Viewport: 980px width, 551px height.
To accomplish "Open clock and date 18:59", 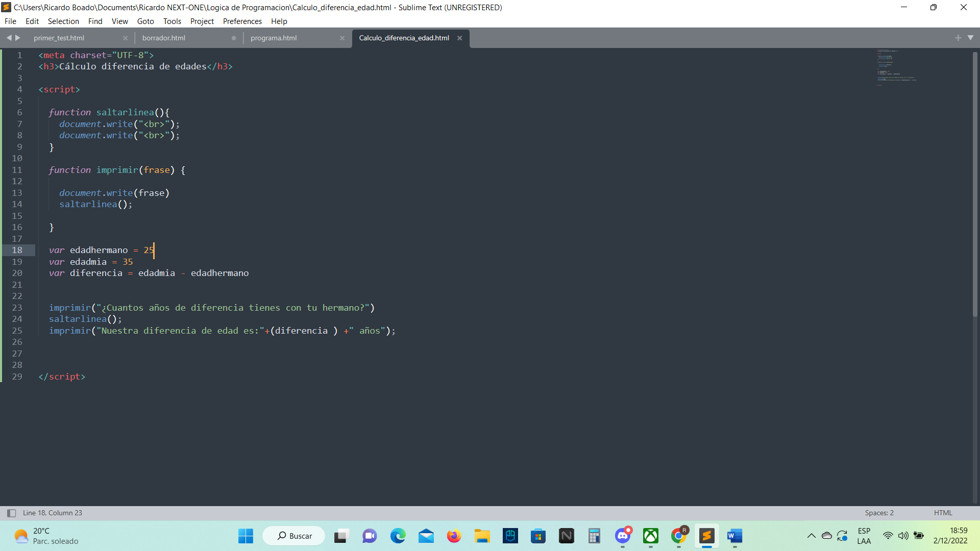I will click(950, 536).
